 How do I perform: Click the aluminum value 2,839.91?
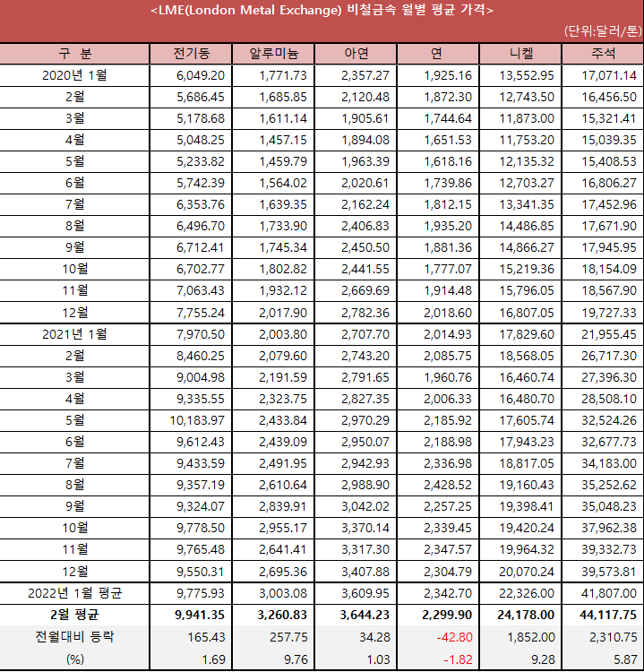[283, 506]
